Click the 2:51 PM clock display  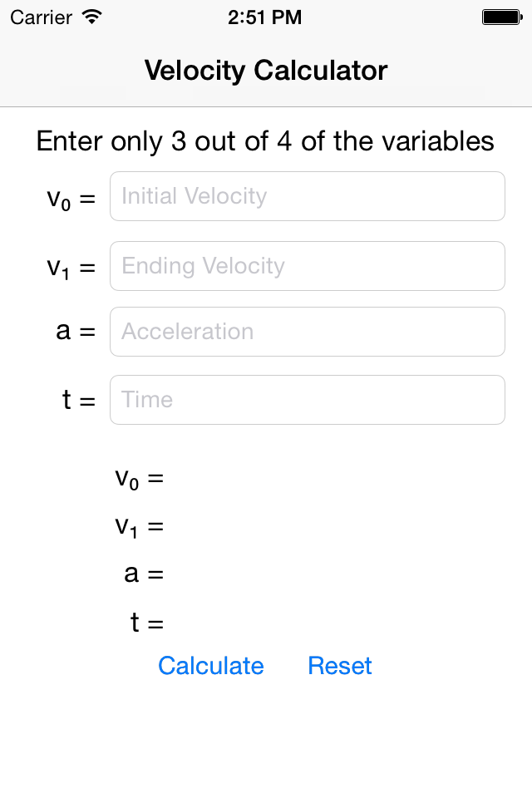265,17
